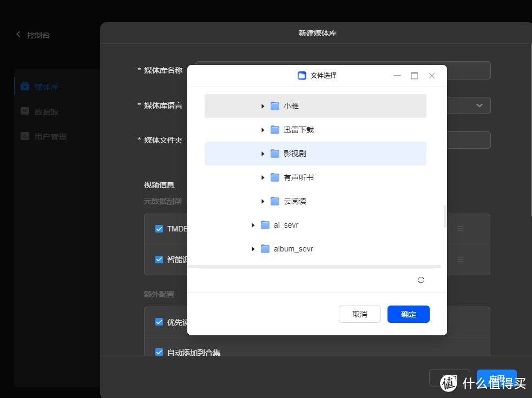Select the 小雅 folder name
This screenshot has width=532, height=398.
coord(291,106)
